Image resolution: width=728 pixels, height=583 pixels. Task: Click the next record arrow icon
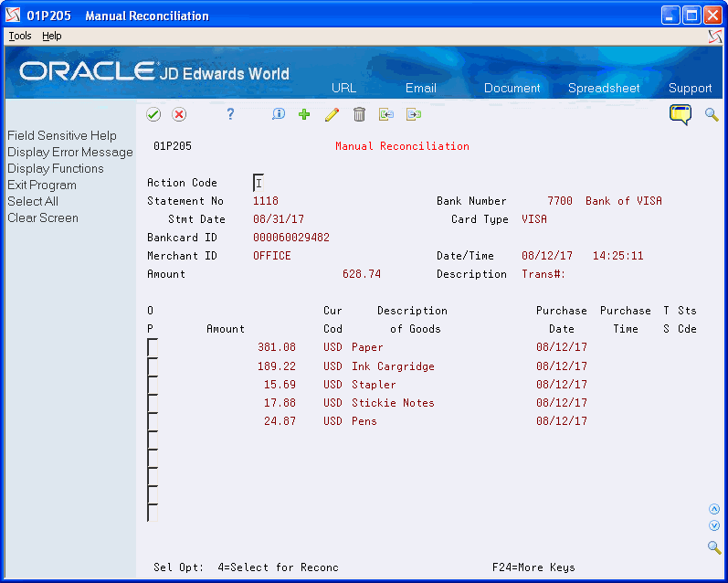pyautogui.click(x=414, y=114)
